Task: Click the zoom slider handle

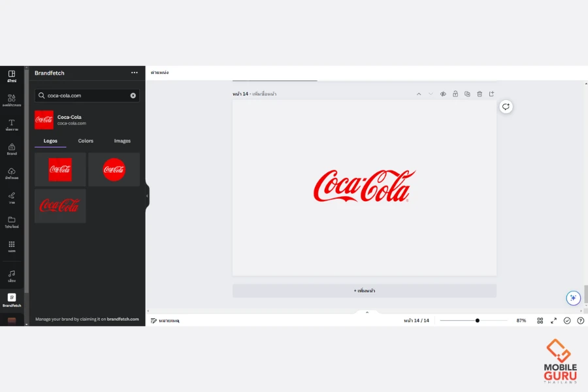Action: [478, 321]
